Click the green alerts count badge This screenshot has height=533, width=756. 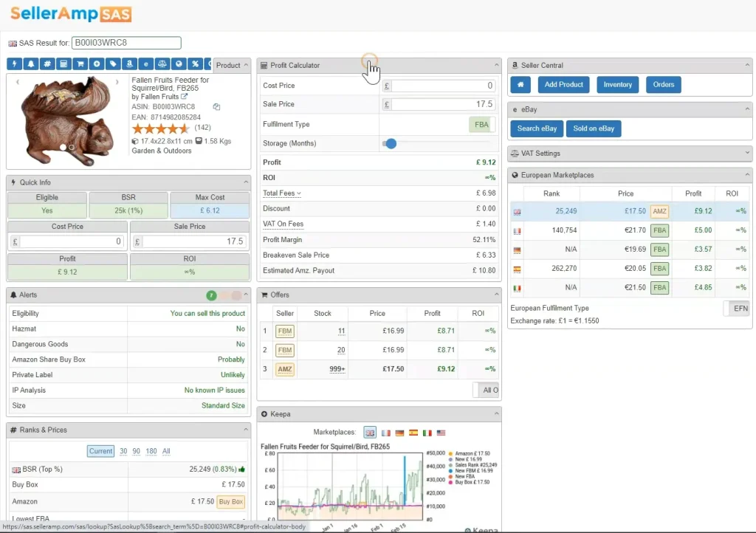(x=211, y=295)
